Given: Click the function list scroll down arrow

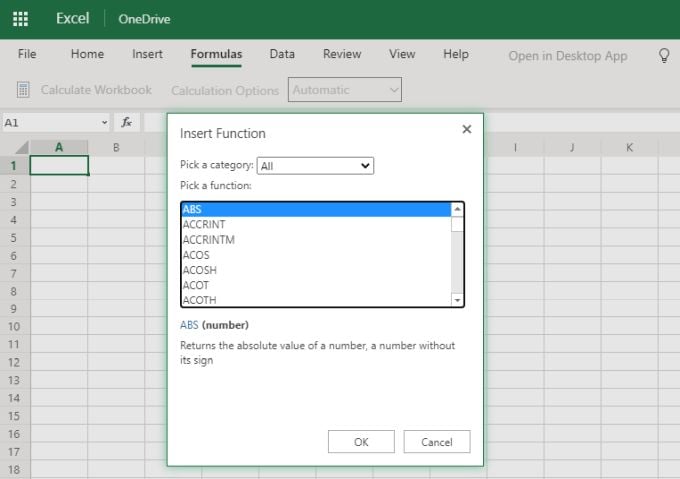Looking at the screenshot, I should pos(457,299).
